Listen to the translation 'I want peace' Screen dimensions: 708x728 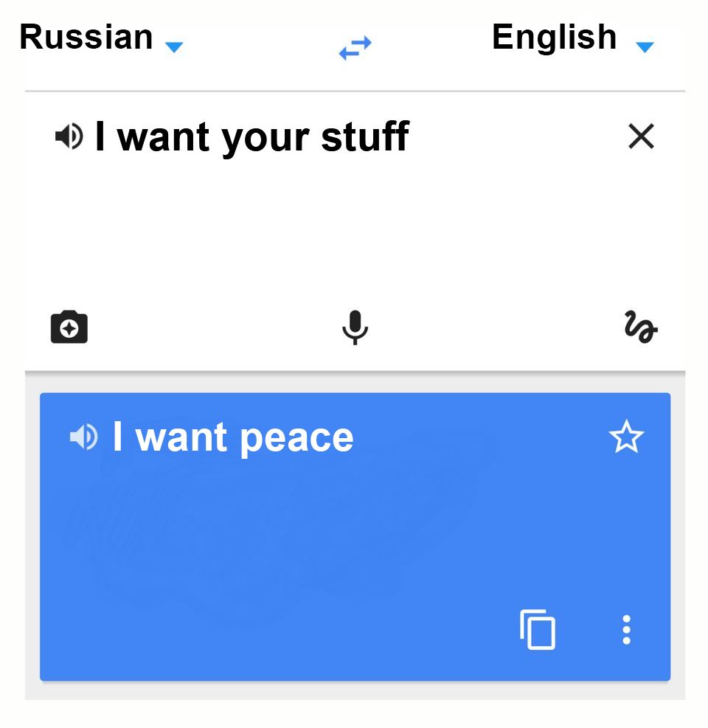click(x=84, y=437)
